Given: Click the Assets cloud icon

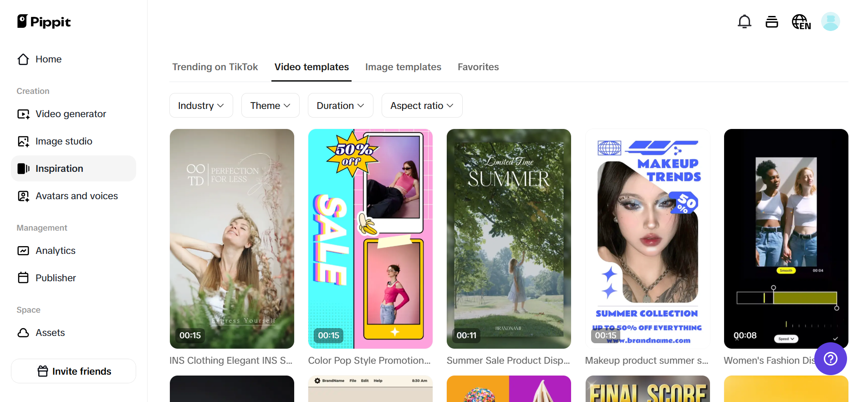Looking at the screenshot, I should [x=23, y=333].
